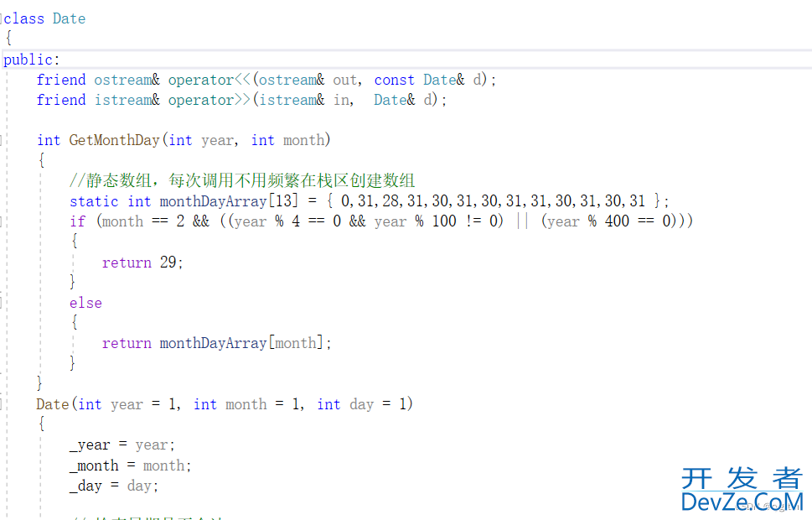Viewport: 812px width, 520px height.
Task: Click the '_month = month;' assignment
Action: [x=131, y=465]
